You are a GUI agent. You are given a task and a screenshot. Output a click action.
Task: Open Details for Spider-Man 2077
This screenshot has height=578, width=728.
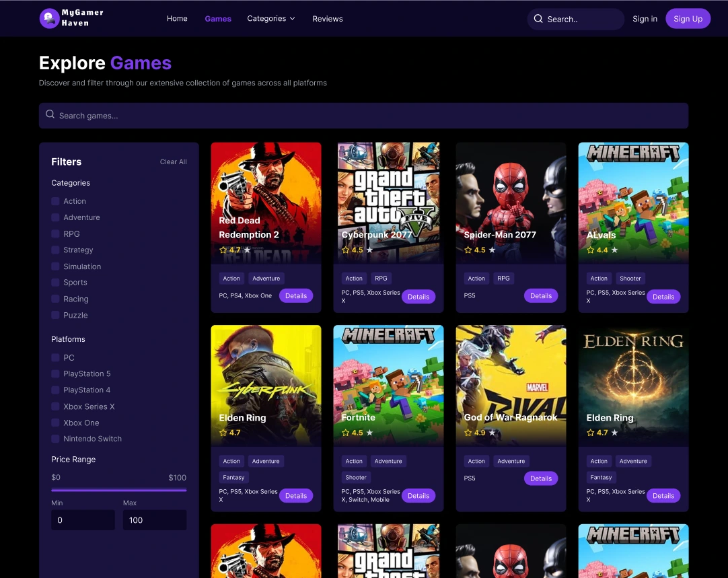click(x=541, y=296)
